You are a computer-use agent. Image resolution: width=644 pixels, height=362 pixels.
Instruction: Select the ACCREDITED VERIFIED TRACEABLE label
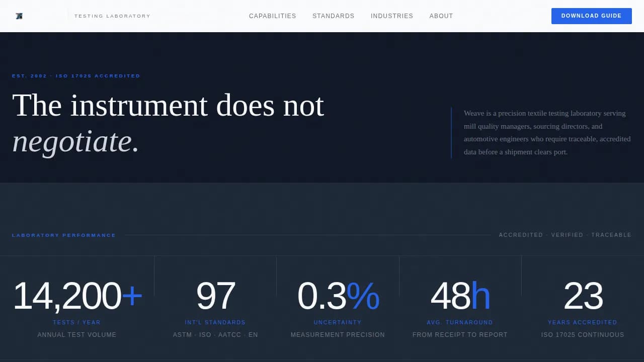[x=565, y=235]
